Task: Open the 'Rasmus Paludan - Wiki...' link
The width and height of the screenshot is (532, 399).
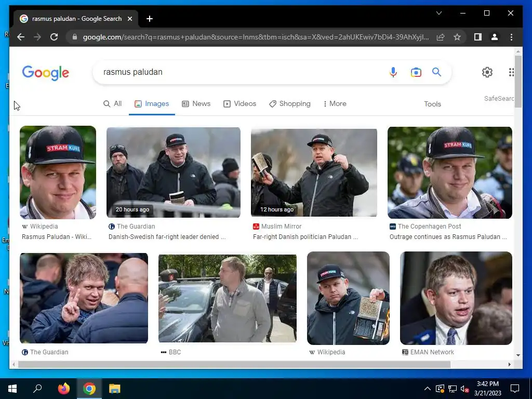Action: 57,237
